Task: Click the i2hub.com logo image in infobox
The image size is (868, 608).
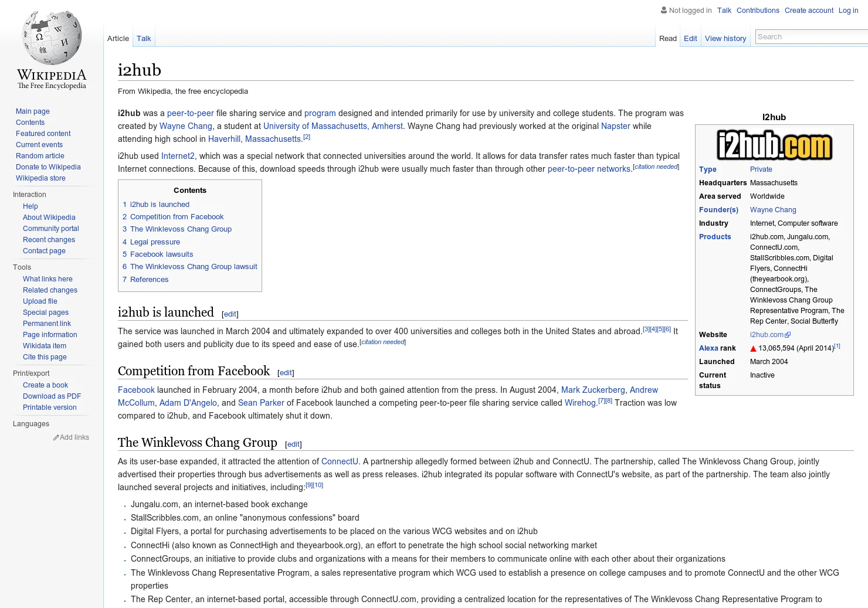Action: pos(774,145)
